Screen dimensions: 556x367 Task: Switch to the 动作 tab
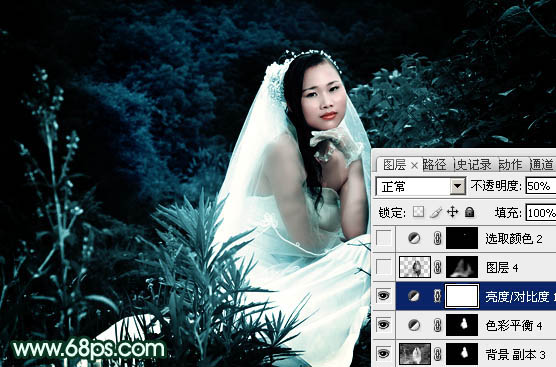pos(510,165)
